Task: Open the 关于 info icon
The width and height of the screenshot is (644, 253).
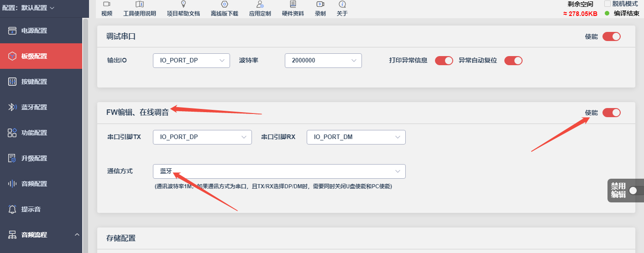Action: pyautogui.click(x=342, y=4)
